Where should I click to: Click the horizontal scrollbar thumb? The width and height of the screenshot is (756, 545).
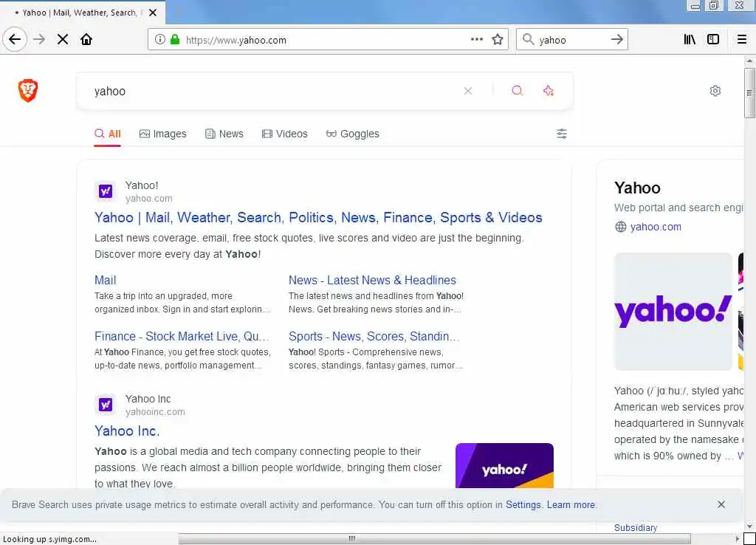434,538
